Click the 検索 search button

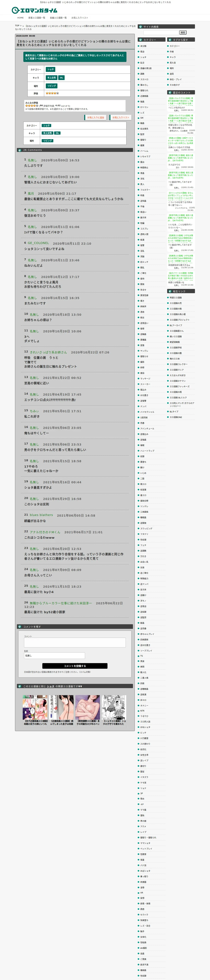pyautogui.click(x=183, y=32)
